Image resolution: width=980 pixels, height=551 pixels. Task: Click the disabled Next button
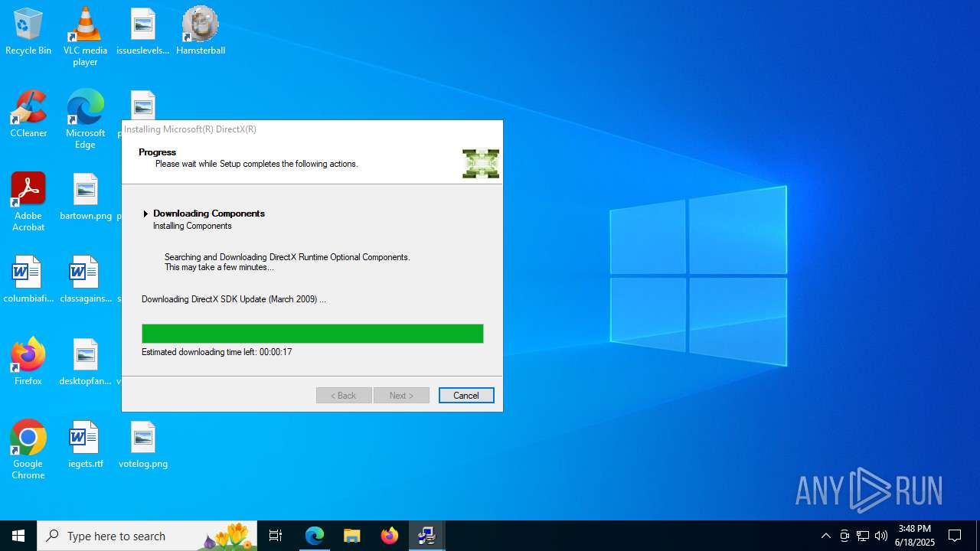tap(401, 395)
